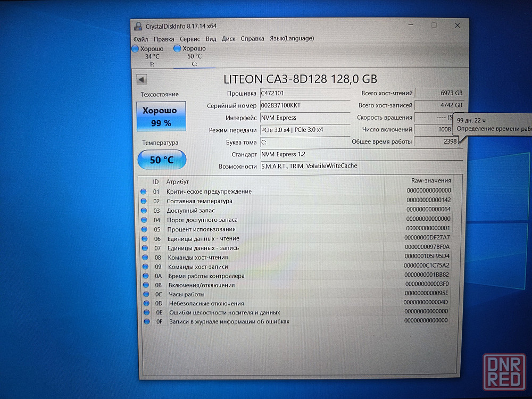
Task: Click the serial number field 002837100KKT
Action: click(305, 105)
